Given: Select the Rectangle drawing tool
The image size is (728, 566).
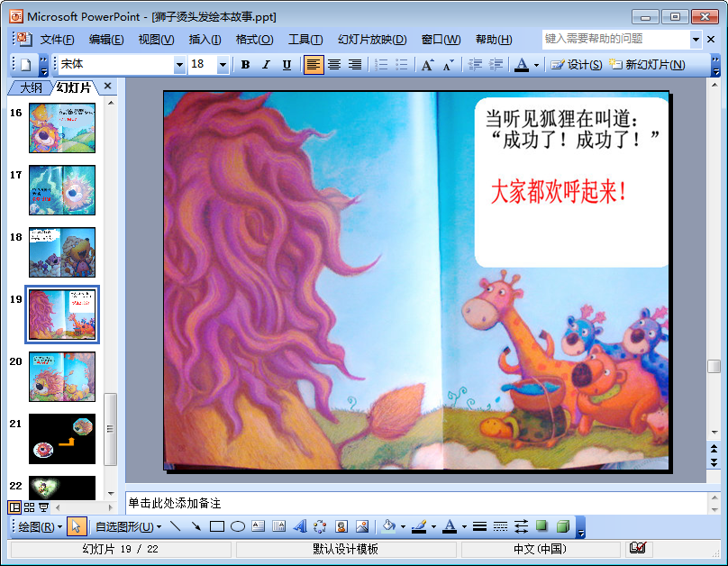Looking at the screenshot, I should [217, 526].
